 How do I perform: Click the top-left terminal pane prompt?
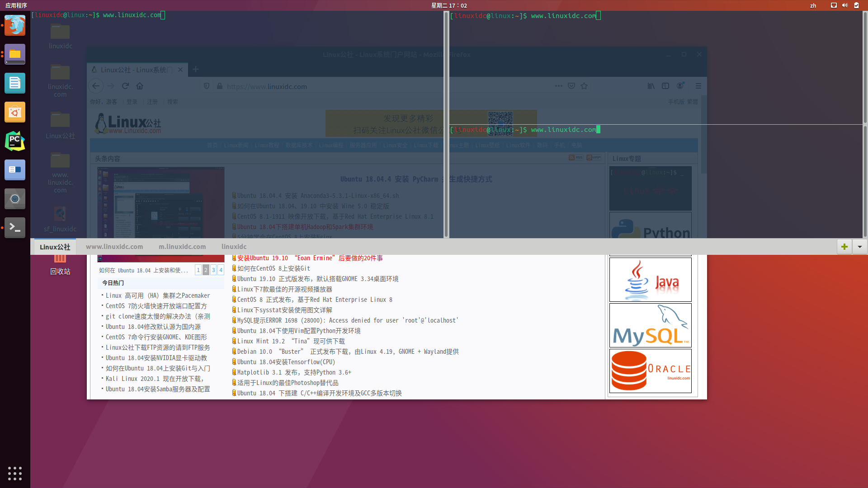98,15
